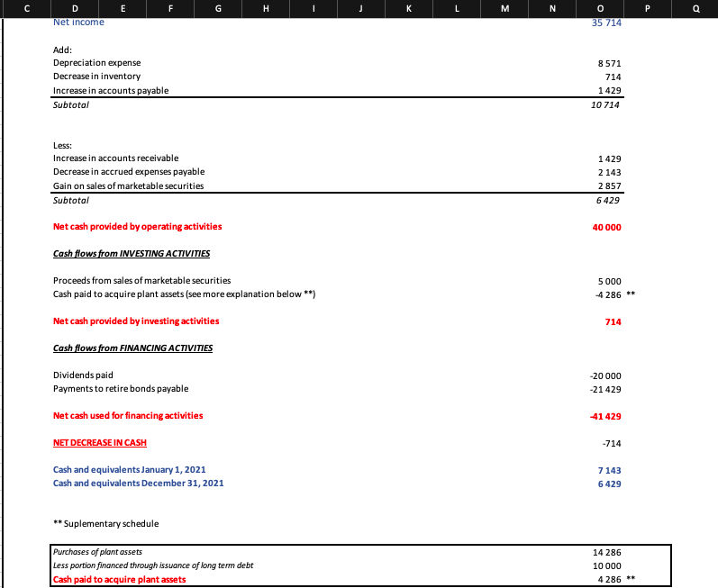Viewport: 718px width, 588px height.
Task: Select column F header
Action: tap(170, 9)
